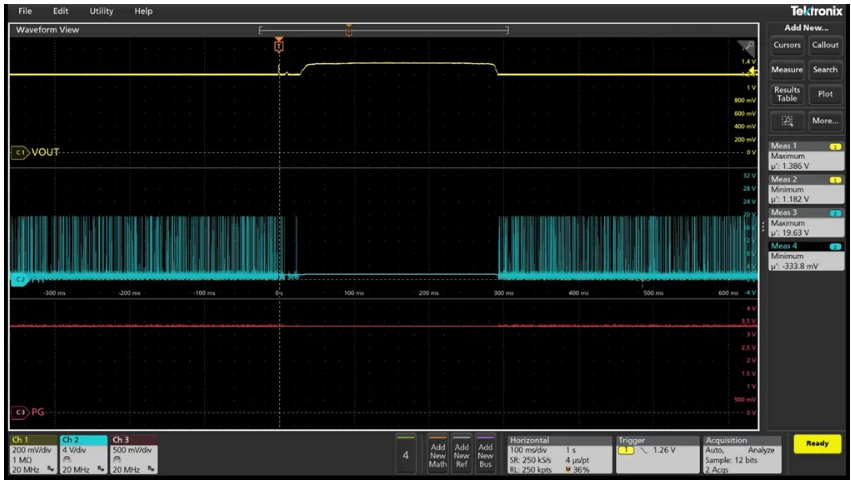Image resolution: width=851 pixels, height=480 pixels.
Task: Click the Add New Math button
Action: 437,453
